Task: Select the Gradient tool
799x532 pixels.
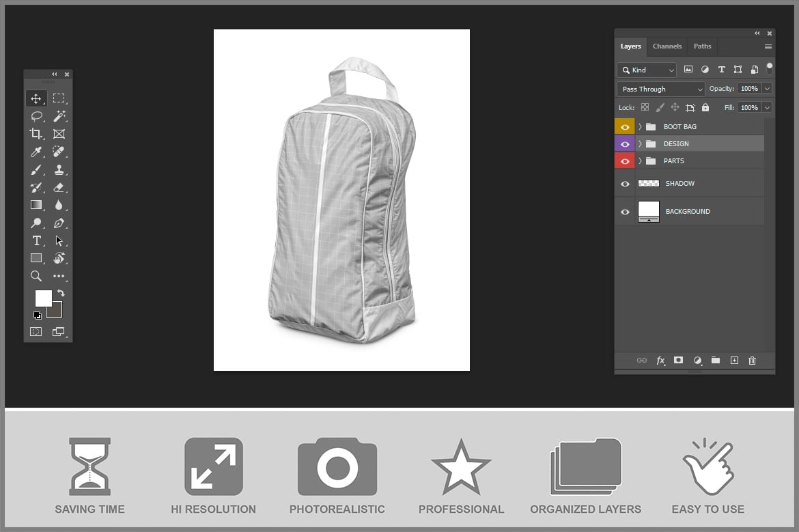Action: pos(36,205)
